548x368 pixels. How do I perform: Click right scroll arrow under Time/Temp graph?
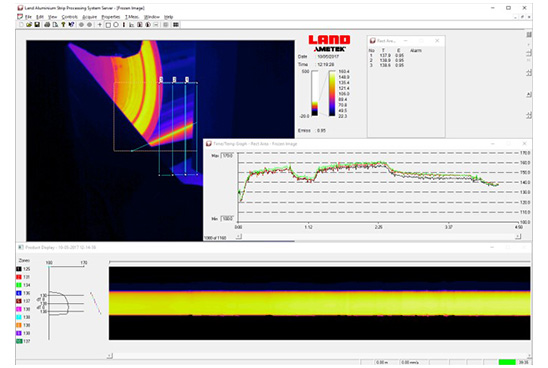click(x=518, y=237)
